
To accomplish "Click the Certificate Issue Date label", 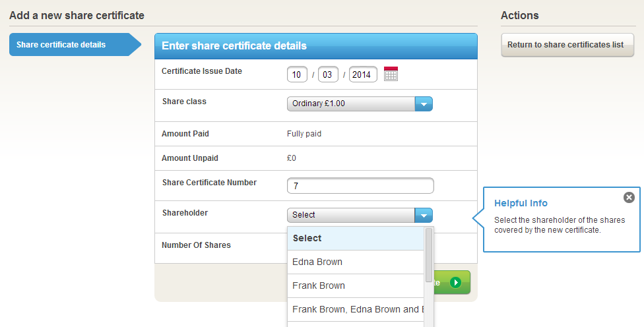I will tap(202, 71).
